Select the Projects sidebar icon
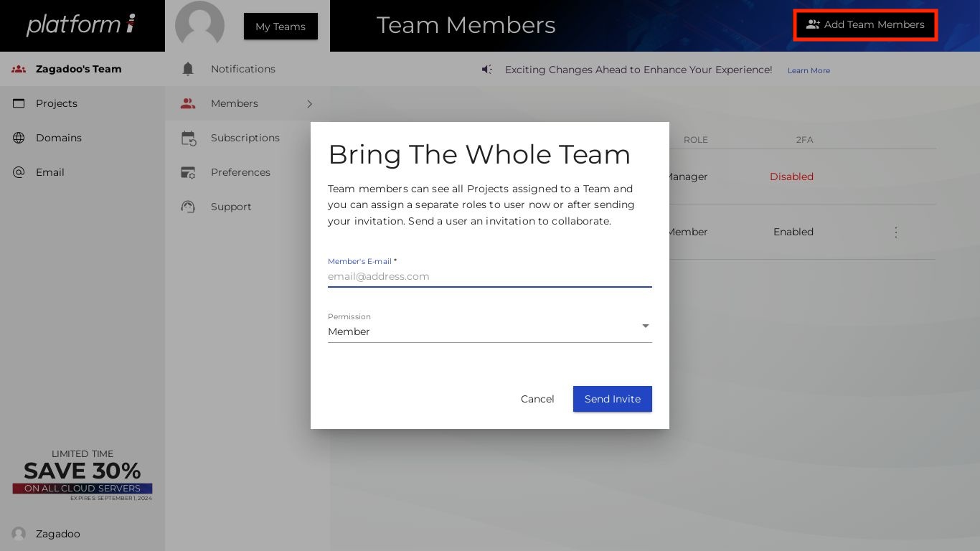Image resolution: width=980 pixels, height=551 pixels. 19,103
